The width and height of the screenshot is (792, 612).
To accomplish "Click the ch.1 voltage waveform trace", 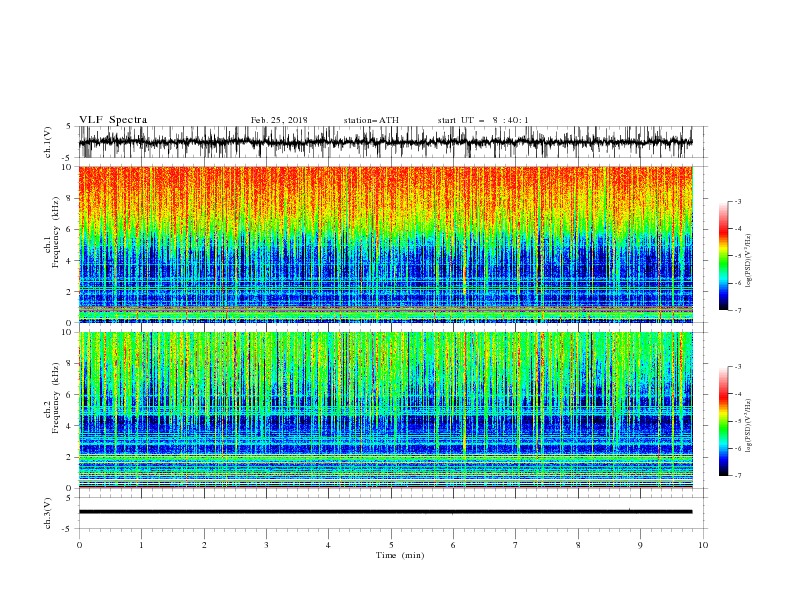I will click(x=386, y=142).
